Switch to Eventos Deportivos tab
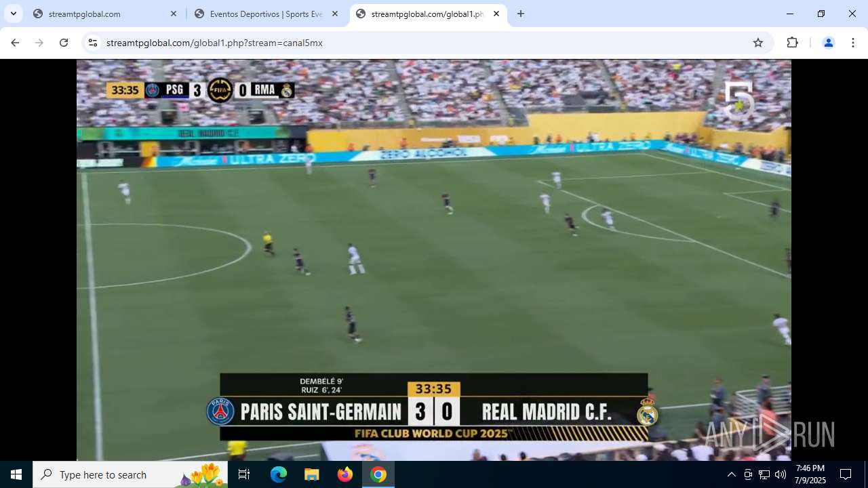Viewport: 868px width, 488px height. (267, 14)
